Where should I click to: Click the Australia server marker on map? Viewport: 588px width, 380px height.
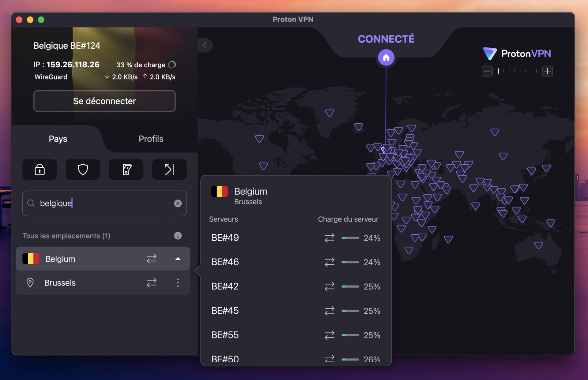[x=539, y=245]
